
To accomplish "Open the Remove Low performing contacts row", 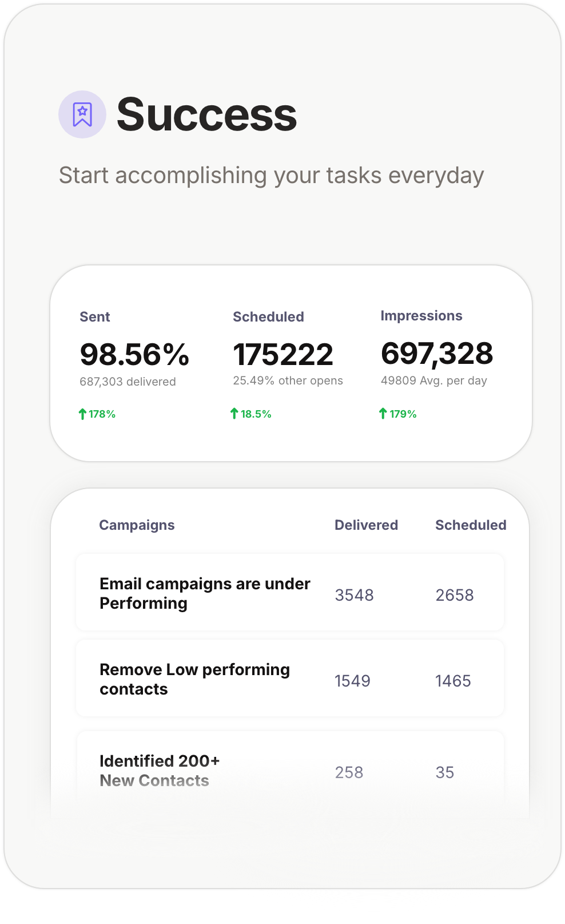I will click(194, 679).
